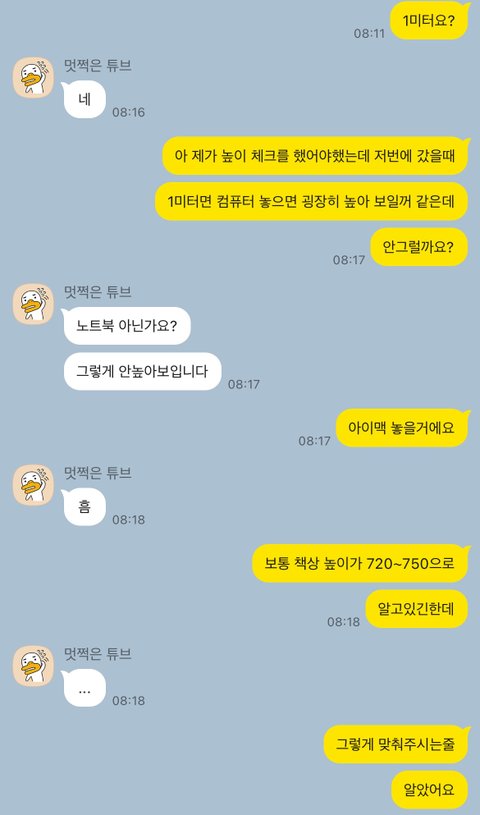
Task: Open sender name '멋쩍은 튜브' above '네'
Action: [x=98, y=65]
